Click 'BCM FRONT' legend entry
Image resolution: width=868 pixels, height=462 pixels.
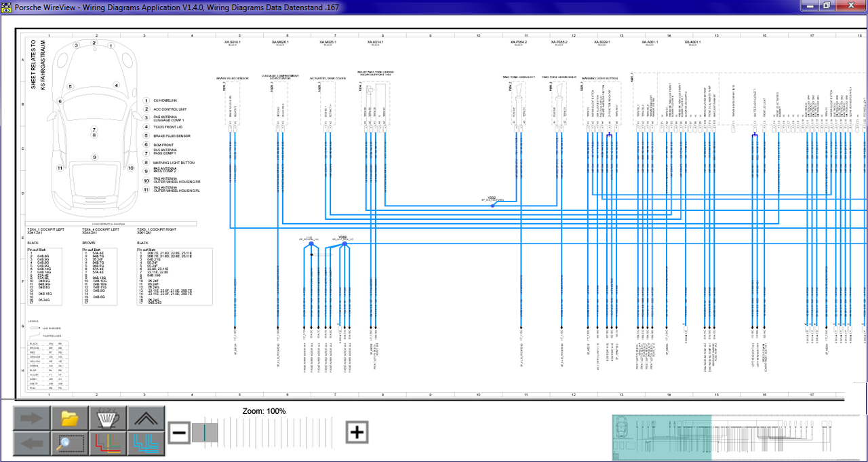[x=163, y=145]
